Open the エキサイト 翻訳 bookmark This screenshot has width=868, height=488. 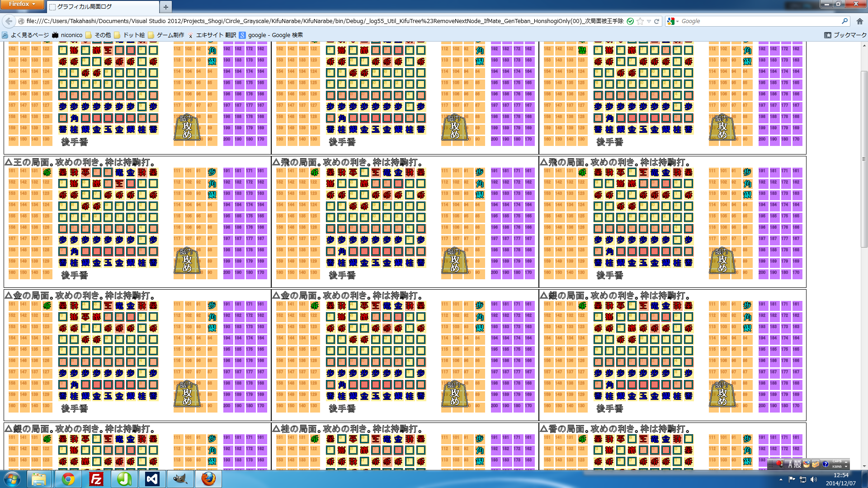pos(212,35)
